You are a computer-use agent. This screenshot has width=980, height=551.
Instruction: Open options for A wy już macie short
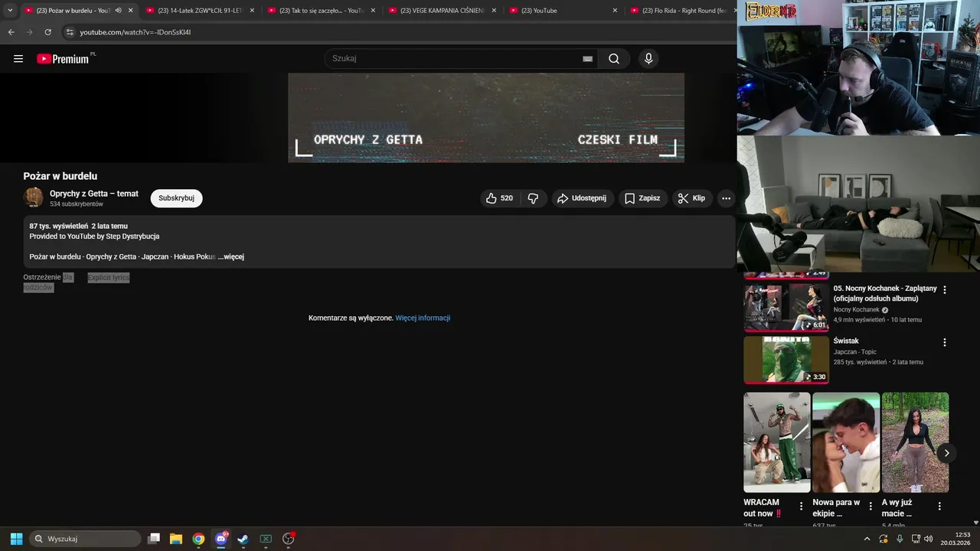pos(939,507)
